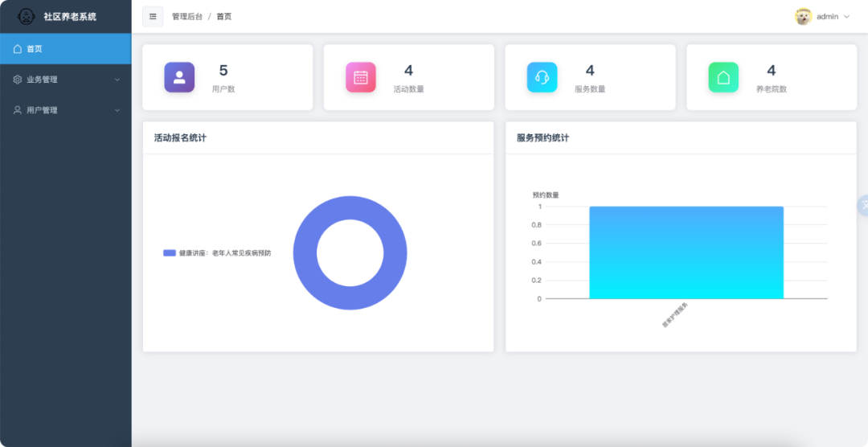Click the value 5 on 用户数 card

point(223,70)
